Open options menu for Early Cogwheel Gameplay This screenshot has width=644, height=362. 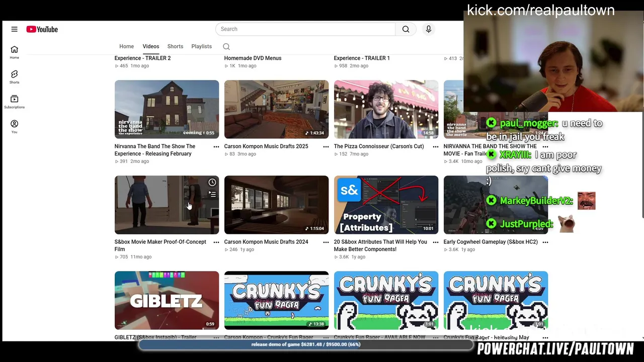pos(545,242)
